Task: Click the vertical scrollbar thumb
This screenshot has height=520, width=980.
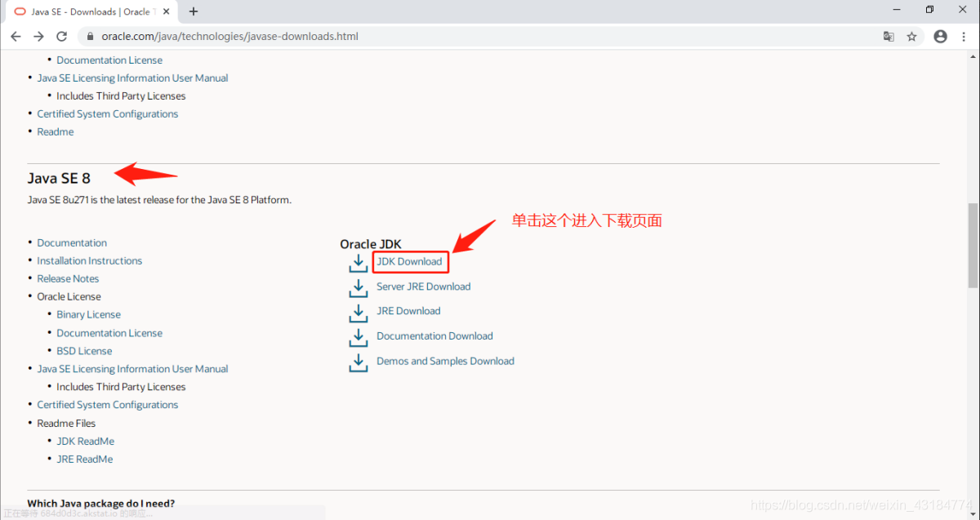Action: tap(973, 245)
